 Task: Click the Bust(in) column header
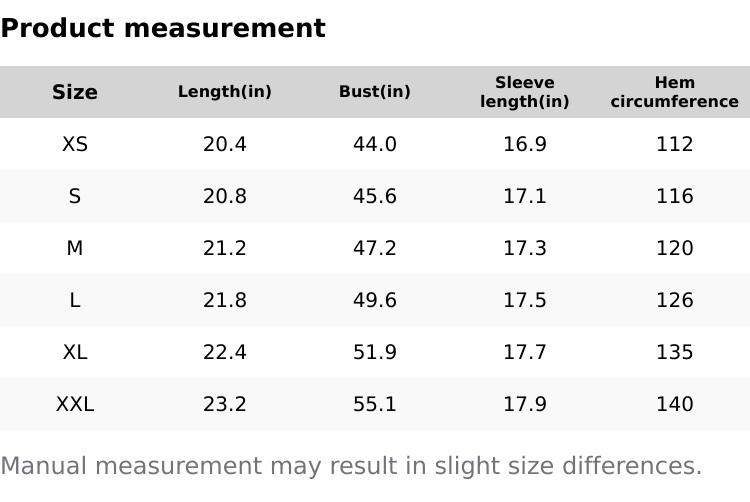click(375, 92)
